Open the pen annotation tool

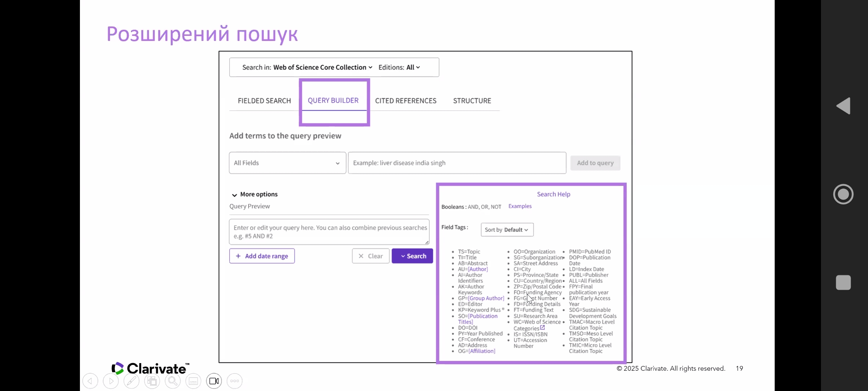pyautogui.click(x=131, y=381)
